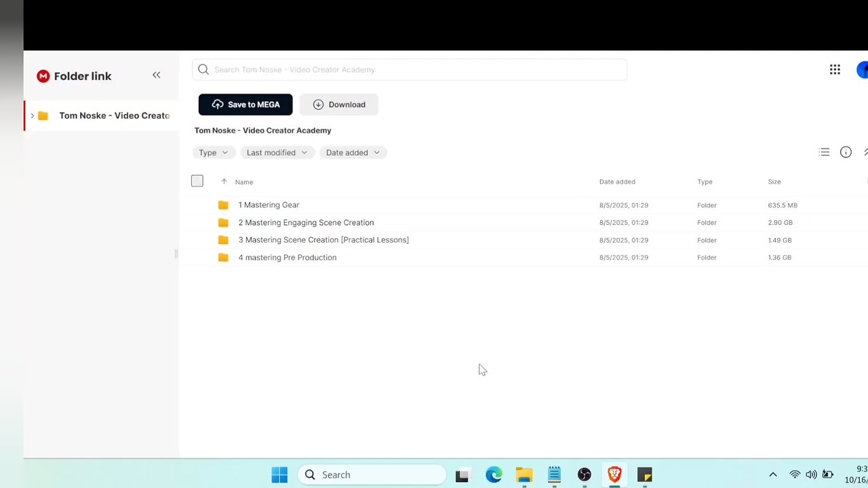Click breadcrumb Tom Noske - Video Creator Academy

[263, 130]
